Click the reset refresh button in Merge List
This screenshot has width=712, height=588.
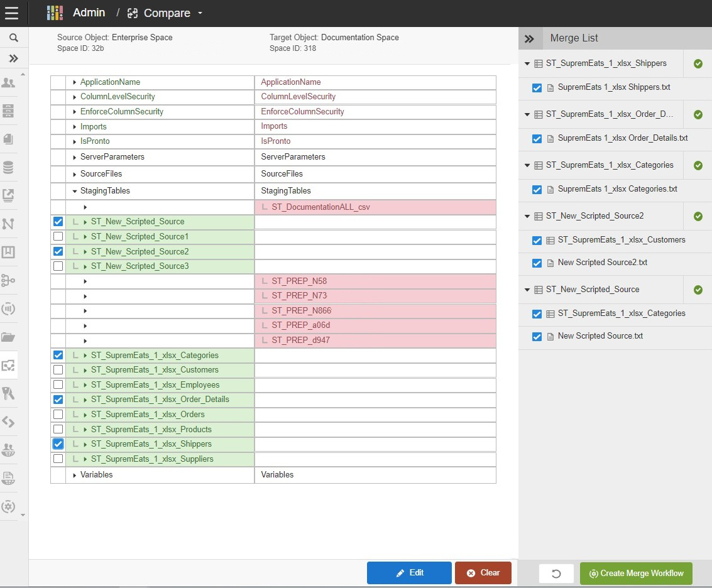(556, 574)
